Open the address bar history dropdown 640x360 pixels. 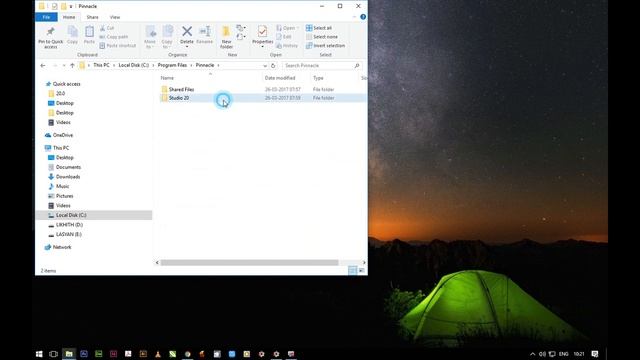click(x=265, y=65)
